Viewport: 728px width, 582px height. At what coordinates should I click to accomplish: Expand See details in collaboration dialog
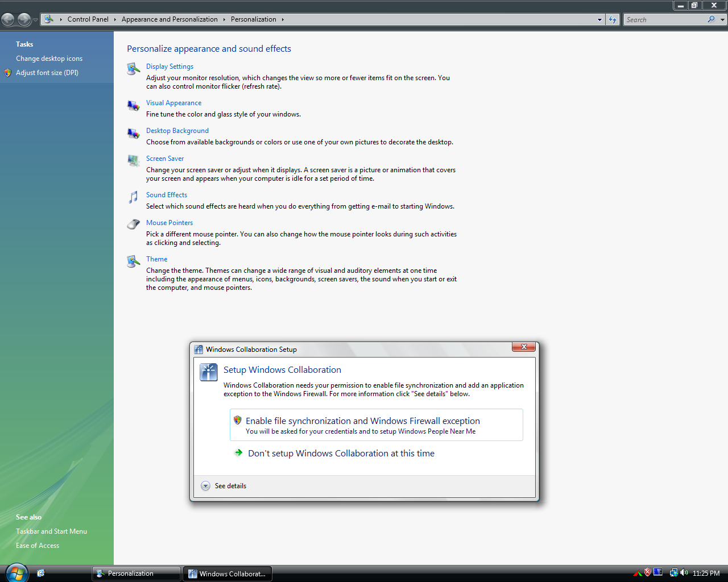224,486
